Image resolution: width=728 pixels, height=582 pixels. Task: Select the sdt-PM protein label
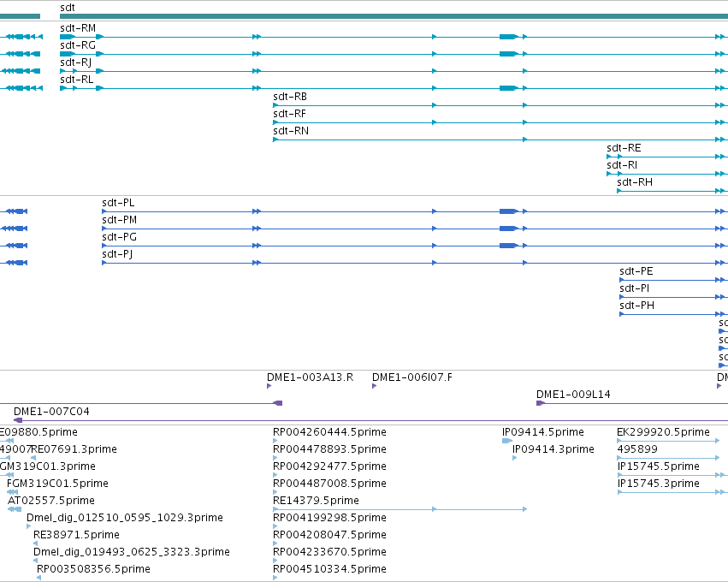(119, 220)
